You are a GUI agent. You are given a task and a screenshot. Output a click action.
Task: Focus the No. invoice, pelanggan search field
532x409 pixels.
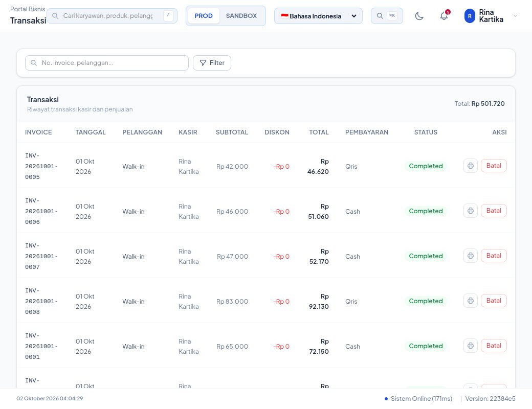(x=107, y=63)
